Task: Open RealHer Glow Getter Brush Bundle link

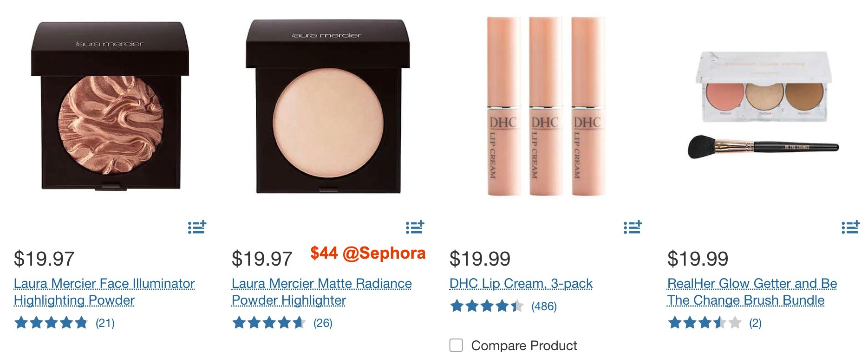Action: [752, 292]
